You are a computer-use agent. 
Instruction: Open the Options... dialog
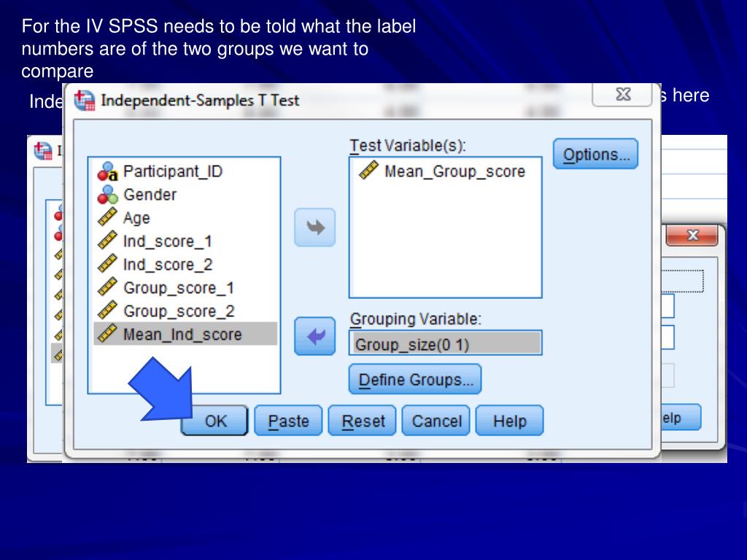click(595, 154)
